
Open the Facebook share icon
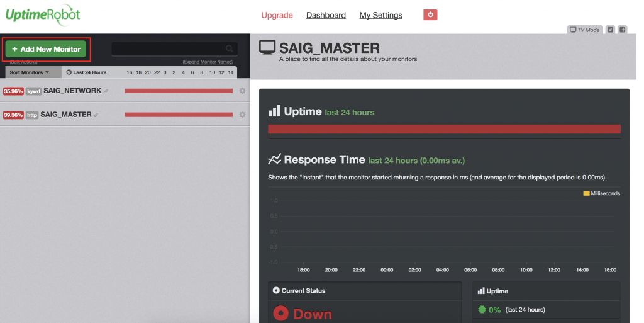coord(622,30)
